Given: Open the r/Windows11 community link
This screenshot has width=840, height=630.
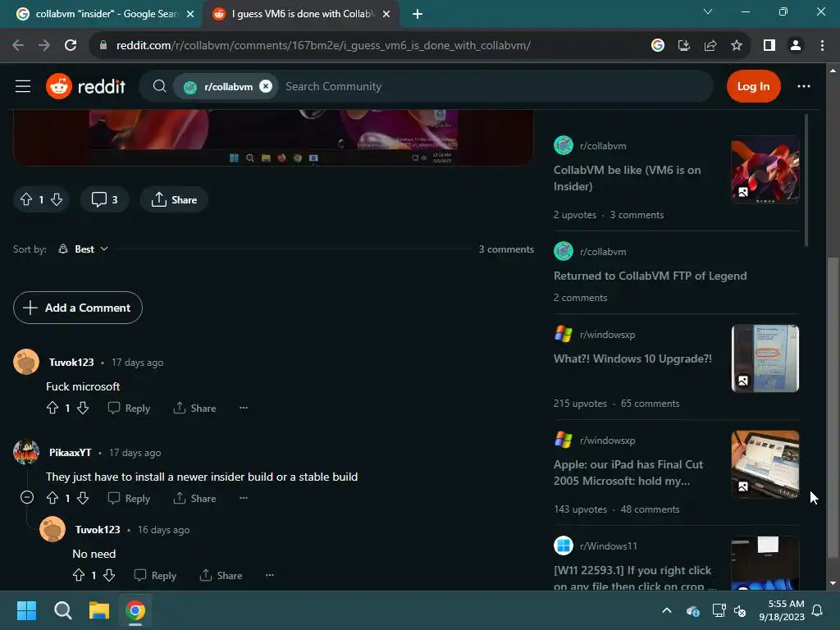Looking at the screenshot, I should point(609,546).
